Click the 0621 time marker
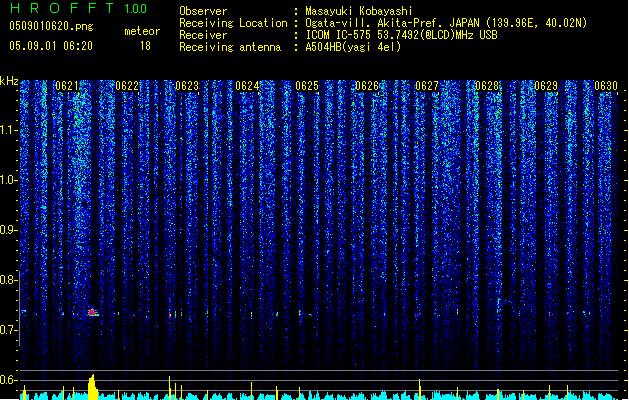Screen dimensions: 629x400 tap(67, 86)
